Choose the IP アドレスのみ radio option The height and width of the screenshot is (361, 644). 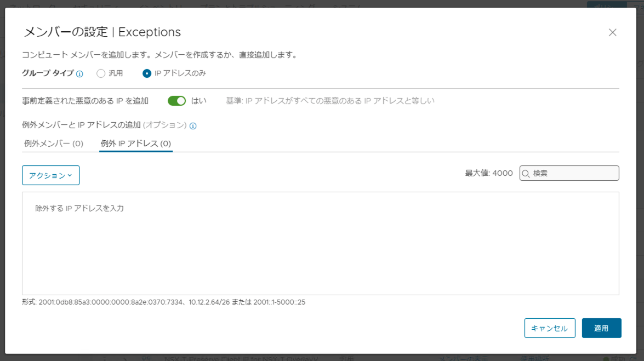(147, 73)
